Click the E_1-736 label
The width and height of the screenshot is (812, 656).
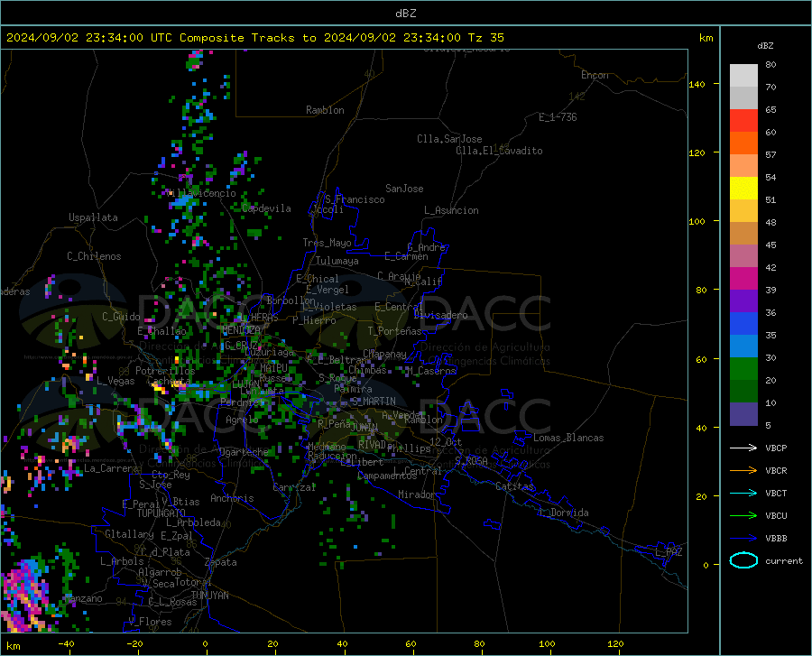click(x=558, y=117)
